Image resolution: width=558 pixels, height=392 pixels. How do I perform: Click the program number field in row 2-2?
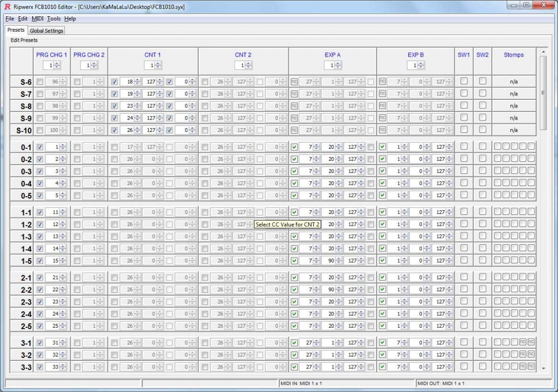[x=52, y=290]
